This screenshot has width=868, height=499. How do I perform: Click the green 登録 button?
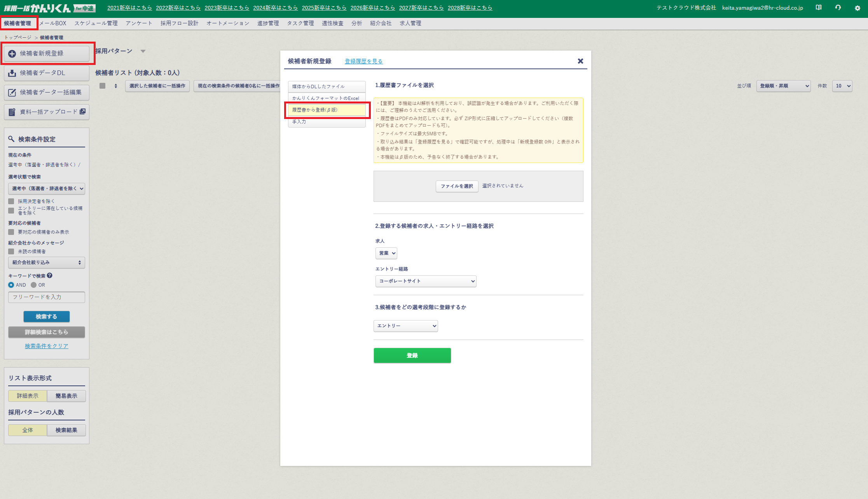click(x=412, y=355)
